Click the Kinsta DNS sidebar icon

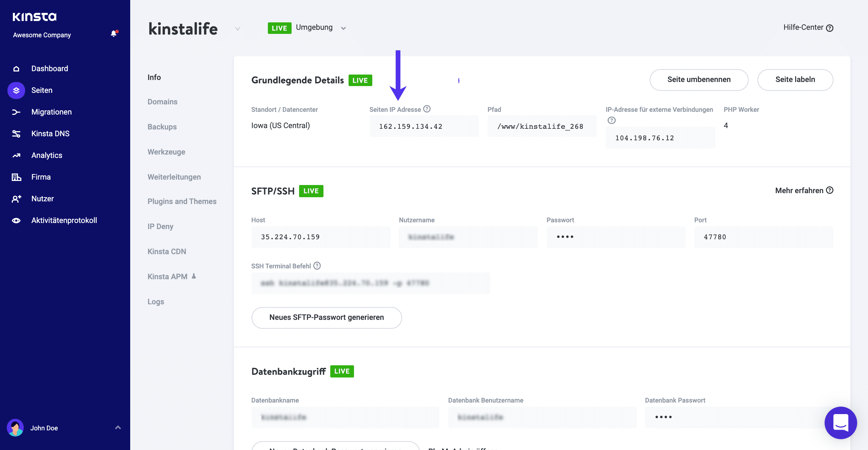pyautogui.click(x=16, y=133)
